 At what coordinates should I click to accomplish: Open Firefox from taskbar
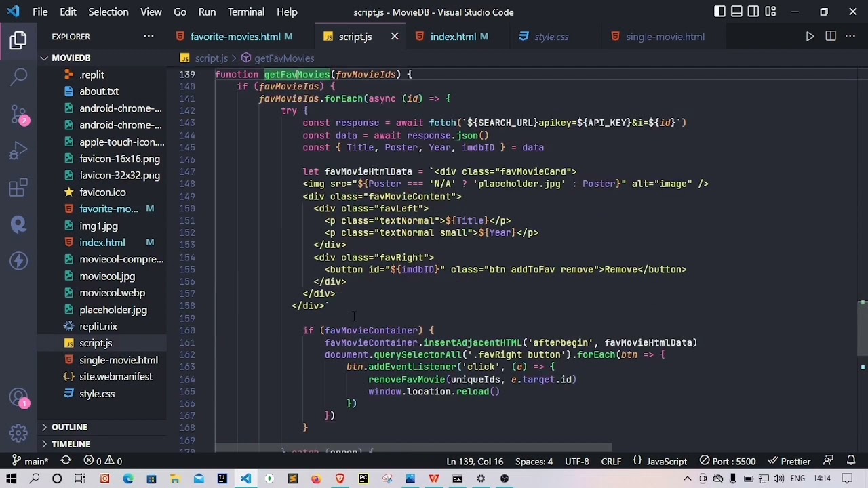pos(316,479)
